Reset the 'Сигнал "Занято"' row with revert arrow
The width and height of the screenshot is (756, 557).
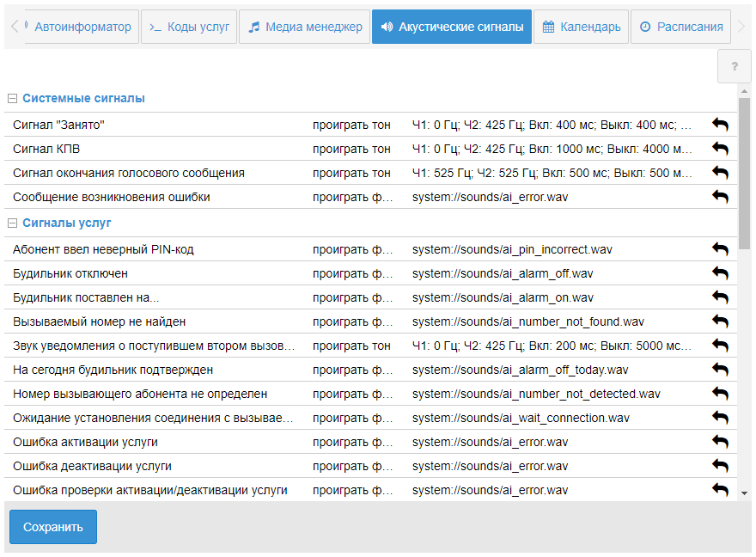tap(720, 125)
